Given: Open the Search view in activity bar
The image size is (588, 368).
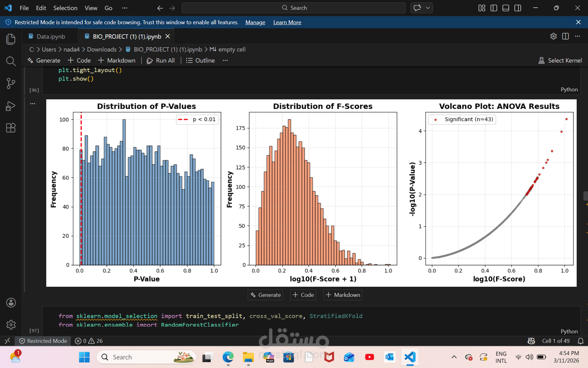Looking at the screenshot, I should coord(11,61).
